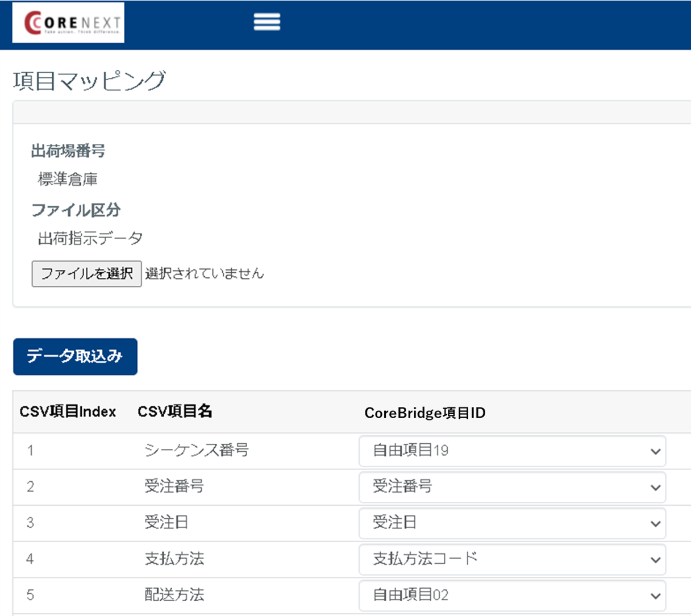The width and height of the screenshot is (691, 616).
Task: Click the CSV項目名 column header
Action: click(x=175, y=412)
